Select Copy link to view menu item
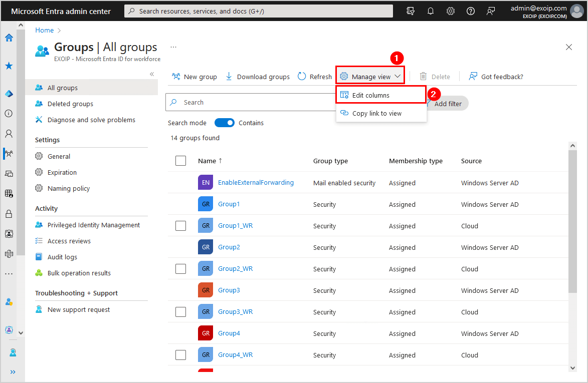This screenshot has width=588, height=383. click(x=376, y=113)
